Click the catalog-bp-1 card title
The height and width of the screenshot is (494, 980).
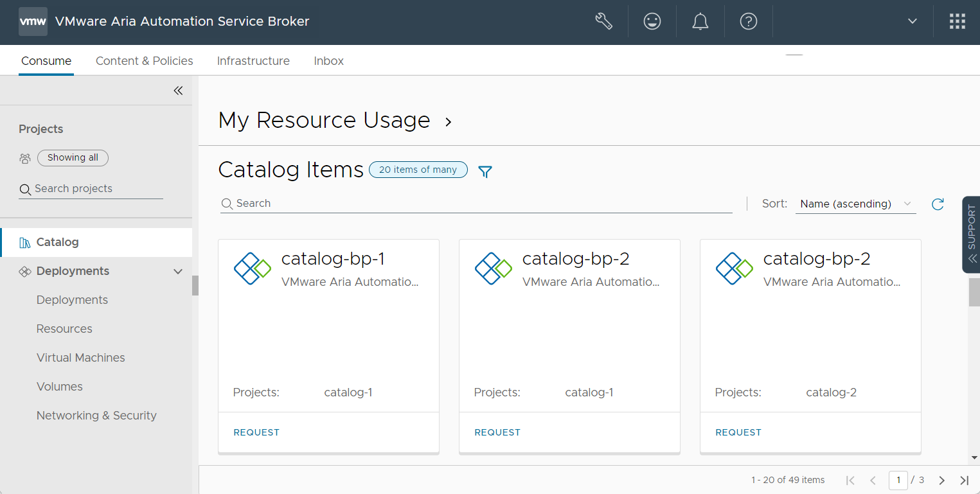pos(333,259)
